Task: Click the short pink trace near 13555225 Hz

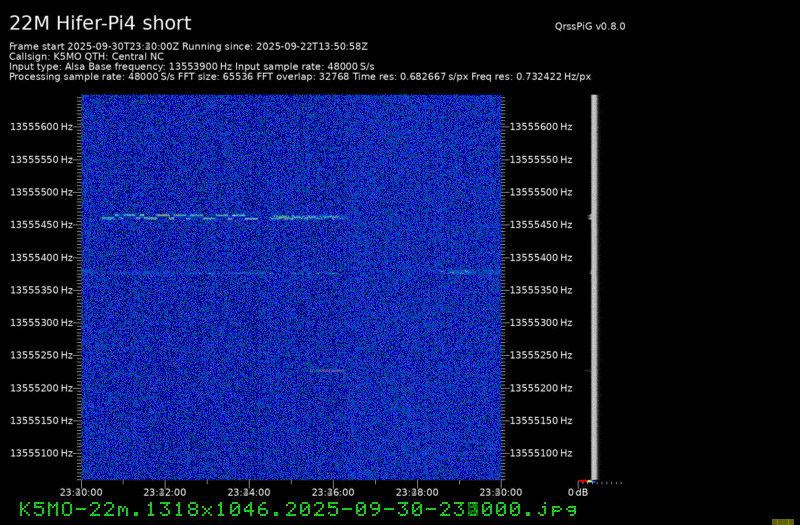Action: pyautogui.click(x=327, y=370)
